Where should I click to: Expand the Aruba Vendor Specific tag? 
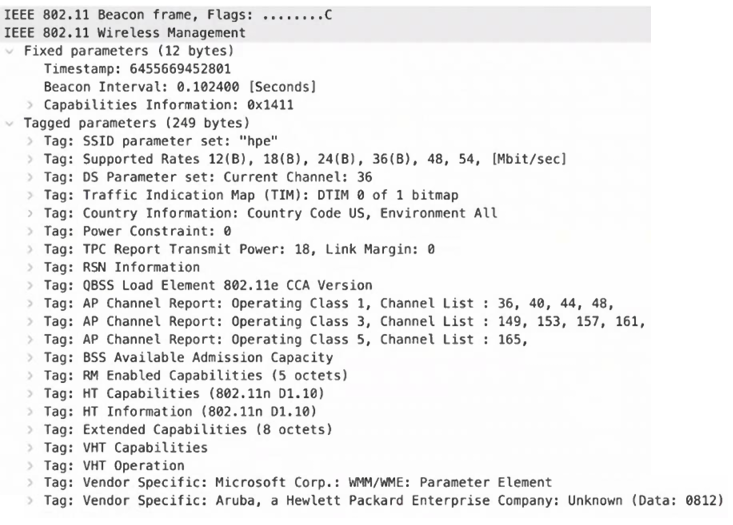(x=30, y=501)
